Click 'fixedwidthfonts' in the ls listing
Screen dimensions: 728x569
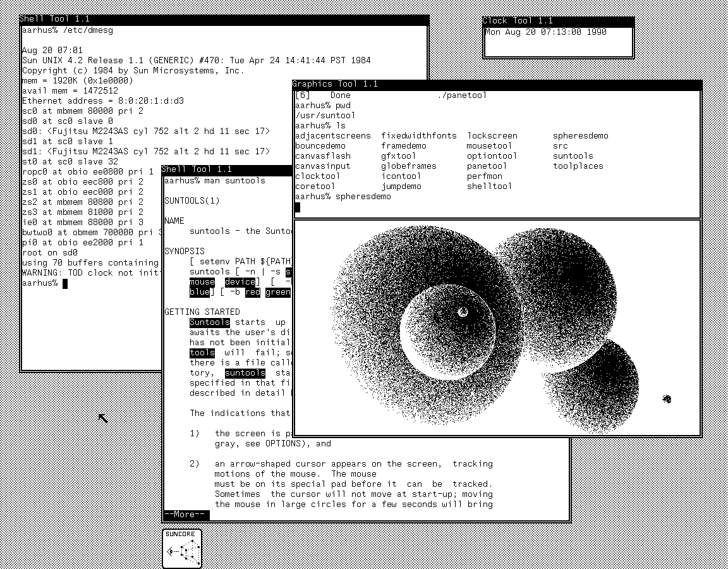pos(419,136)
